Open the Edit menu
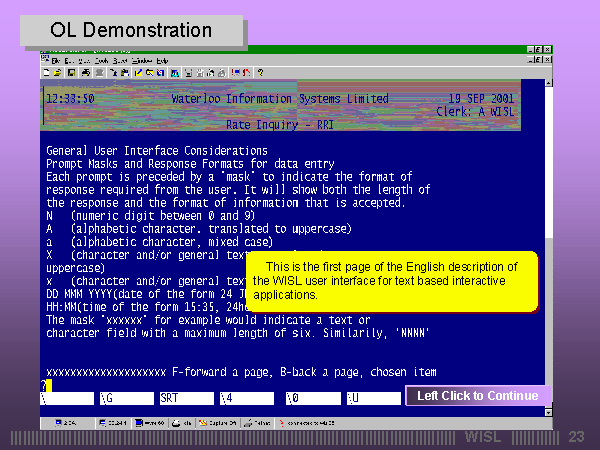Image resolution: width=600 pixels, height=450 pixels. [x=69, y=61]
